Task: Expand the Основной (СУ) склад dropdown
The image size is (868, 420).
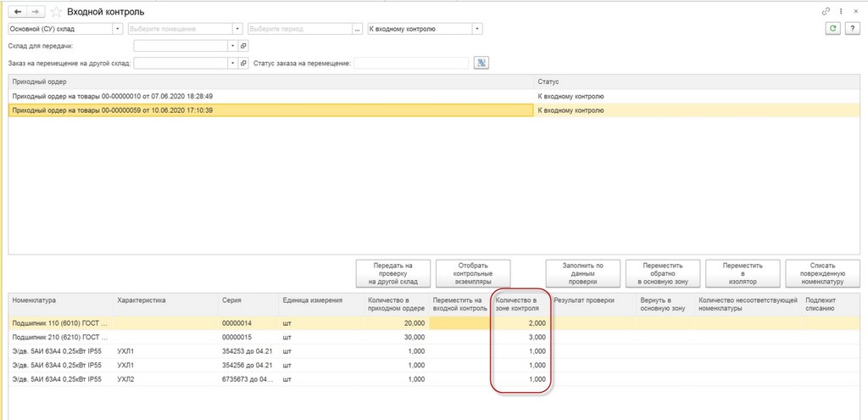Action: [117, 29]
